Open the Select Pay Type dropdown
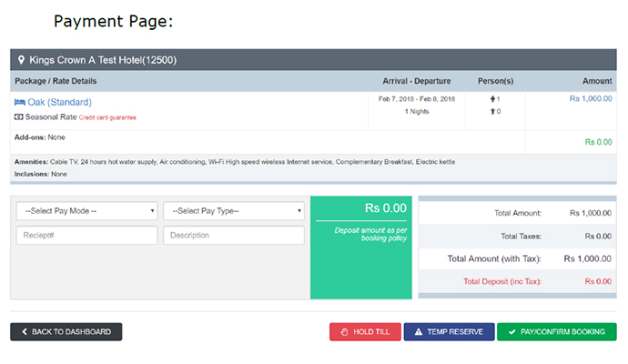 click(x=234, y=211)
